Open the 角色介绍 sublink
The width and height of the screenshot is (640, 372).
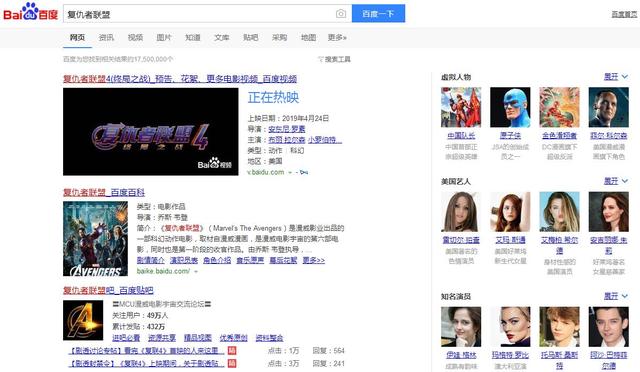(x=217, y=260)
